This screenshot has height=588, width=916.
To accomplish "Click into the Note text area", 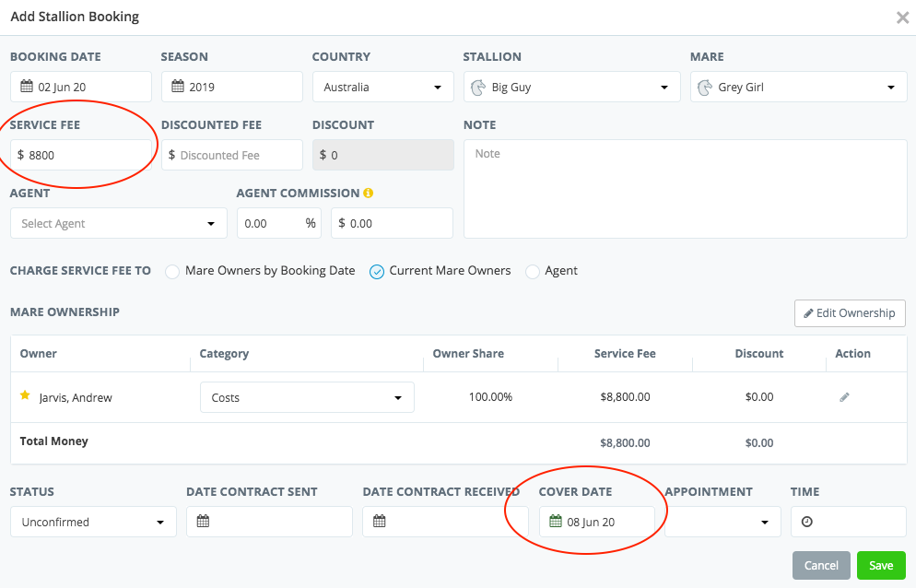I will pos(685,189).
